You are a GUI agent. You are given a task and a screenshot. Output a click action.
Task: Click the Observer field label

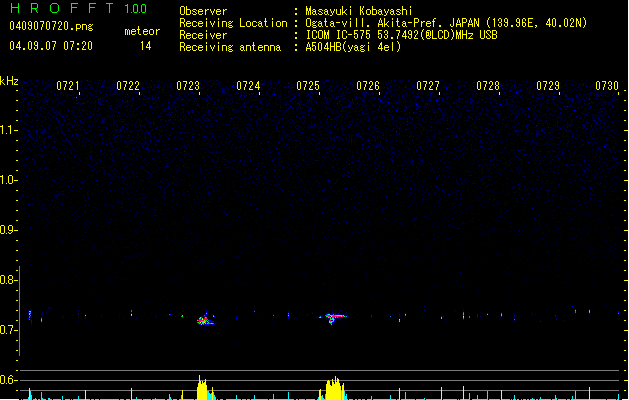(x=203, y=11)
